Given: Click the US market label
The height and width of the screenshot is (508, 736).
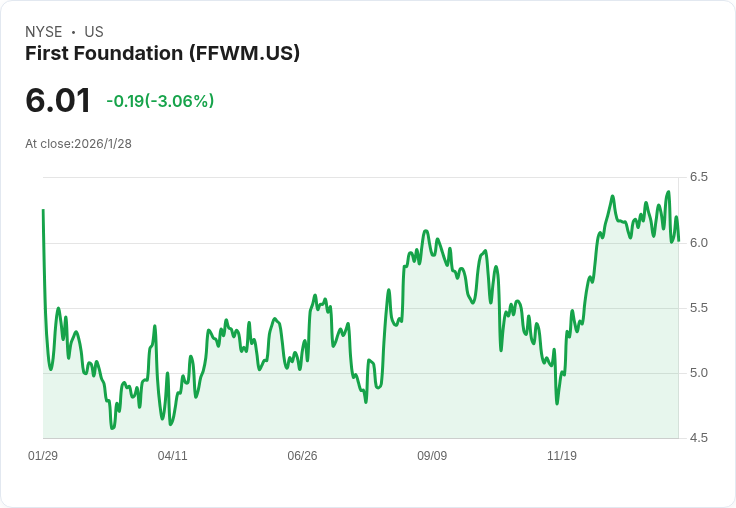Looking at the screenshot, I should pos(94,32).
